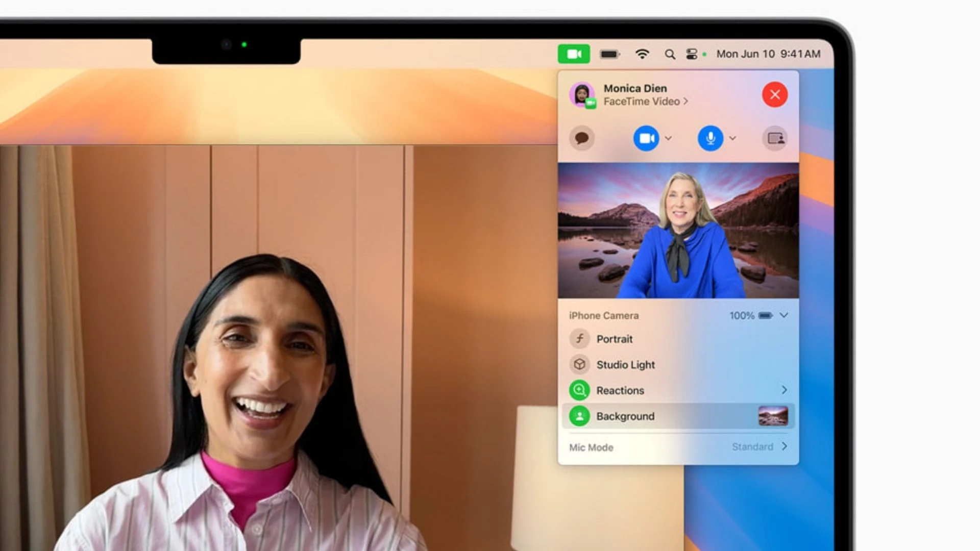Toggle Studio Light cube icon
Image resolution: width=980 pixels, height=551 pixels.
click(x=579, y=364)
